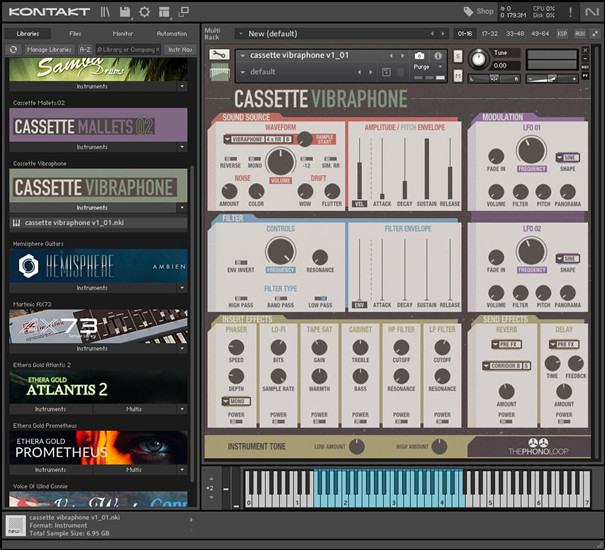Image resolution: width=605 pixels, height=550 pixels.
Task: Open the VIBRAPHONE waveform dropdown
Action: (x=246, y=139)
